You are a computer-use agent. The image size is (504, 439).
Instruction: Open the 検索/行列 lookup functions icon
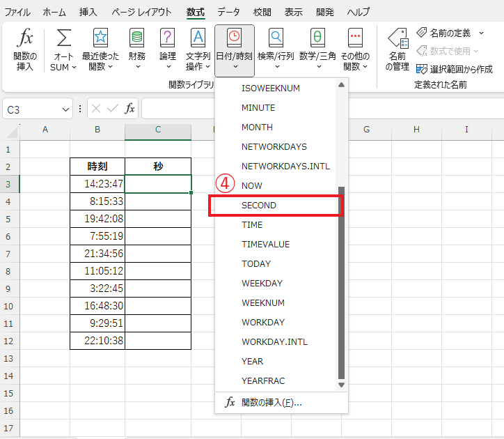coord(276,38)
